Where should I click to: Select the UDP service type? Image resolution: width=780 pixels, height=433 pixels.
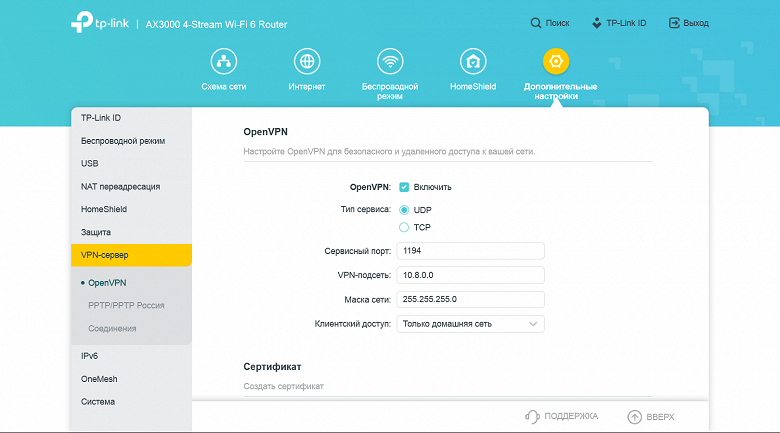(x=404, y=210)
